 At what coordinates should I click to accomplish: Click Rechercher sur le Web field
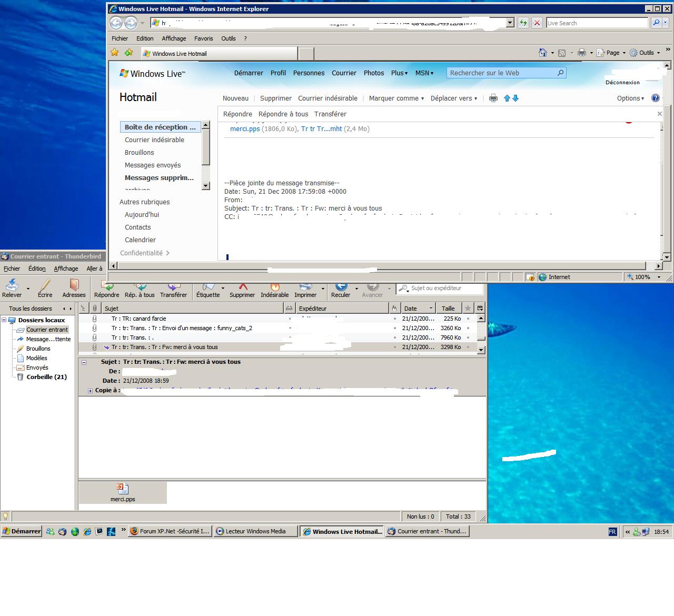502,73
